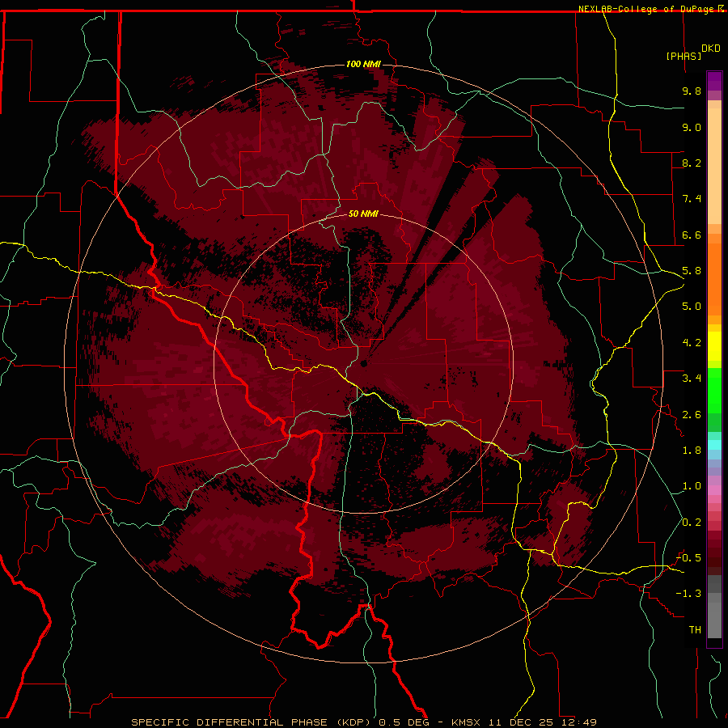728x728 pixels.
Task: Select the 8.2 value on the scale
Action: pos(692,163)
